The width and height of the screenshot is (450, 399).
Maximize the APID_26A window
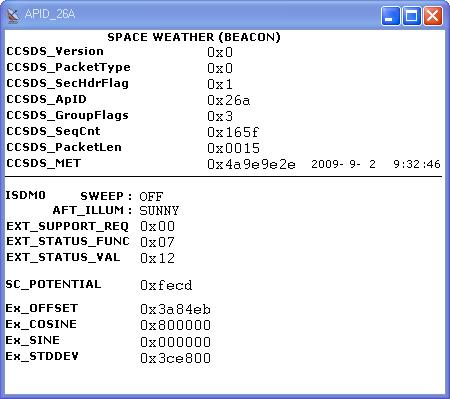411,16
